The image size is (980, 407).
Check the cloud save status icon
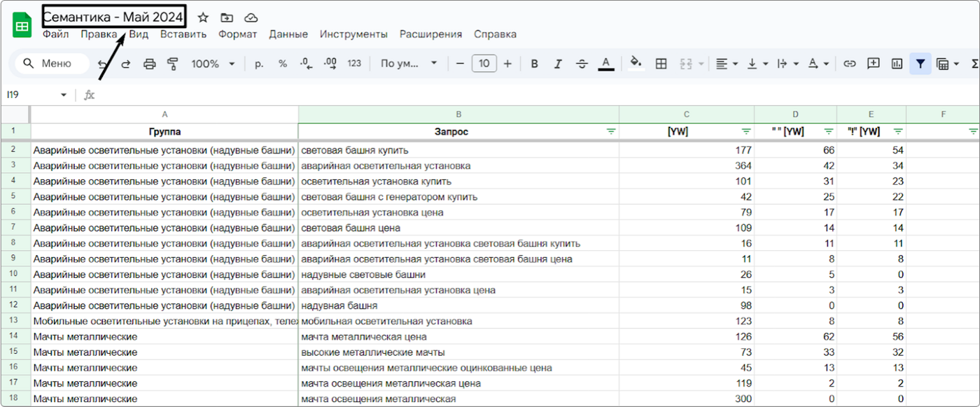pyautogui.click(x=251, y=18)
